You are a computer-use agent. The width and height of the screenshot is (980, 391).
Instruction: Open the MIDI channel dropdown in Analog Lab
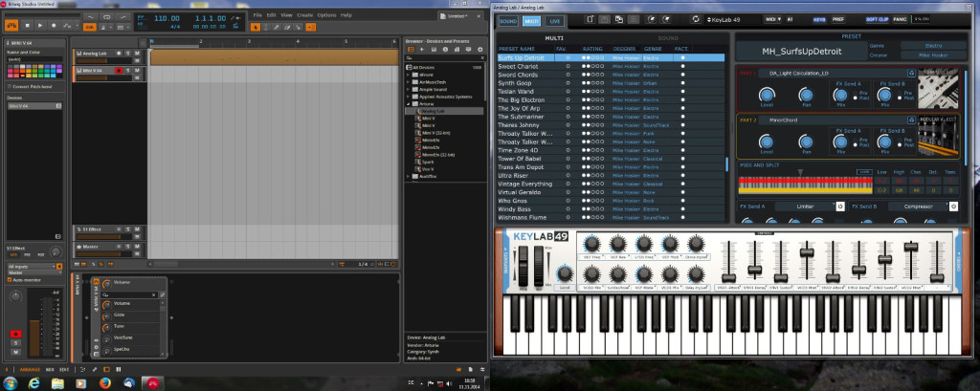[x=773, y=20]
